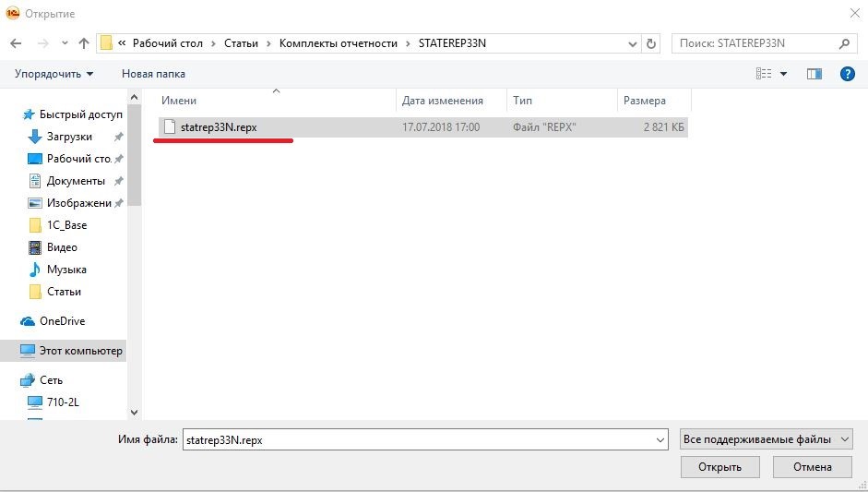
Task: Open recent locations dropdown arrow
Action: point(65,43)
